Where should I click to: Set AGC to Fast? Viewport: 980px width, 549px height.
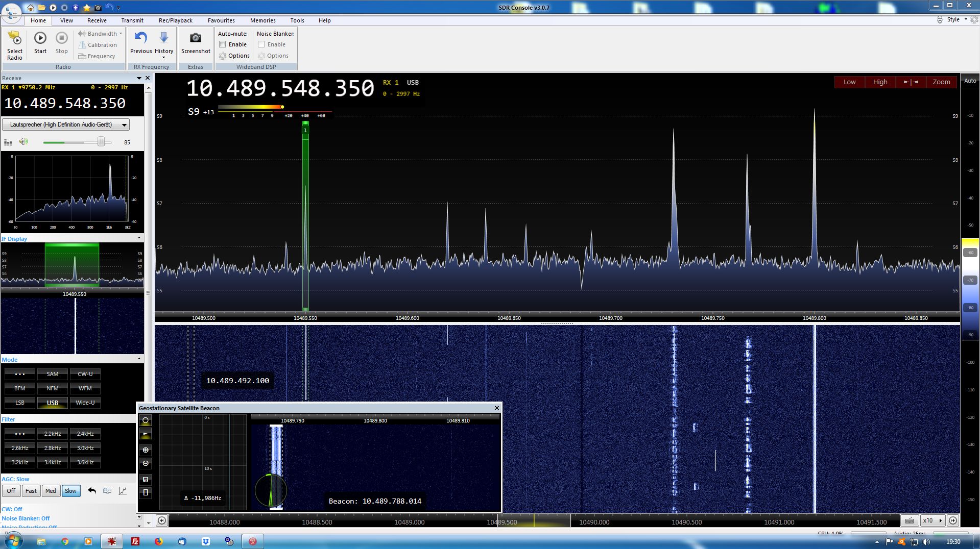point(31,491)
